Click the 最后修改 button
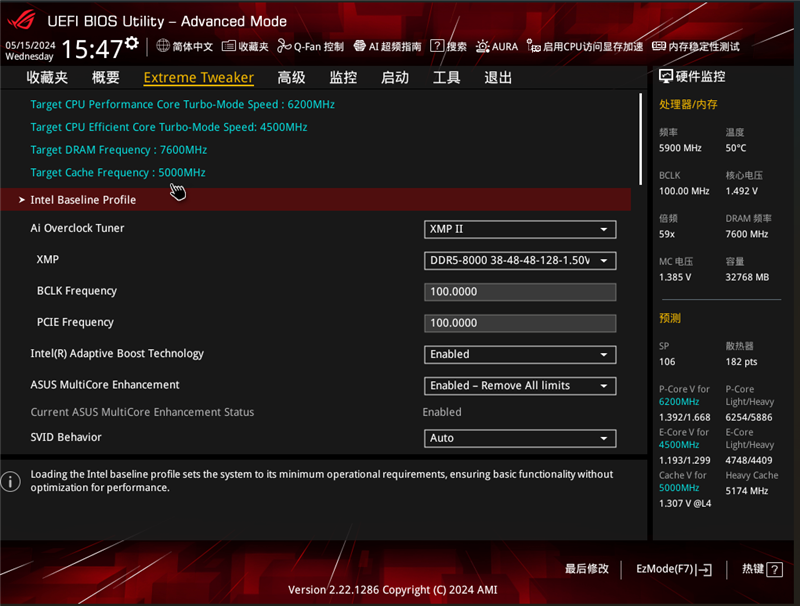Viewport: 800px width, 606px height. 587,569
